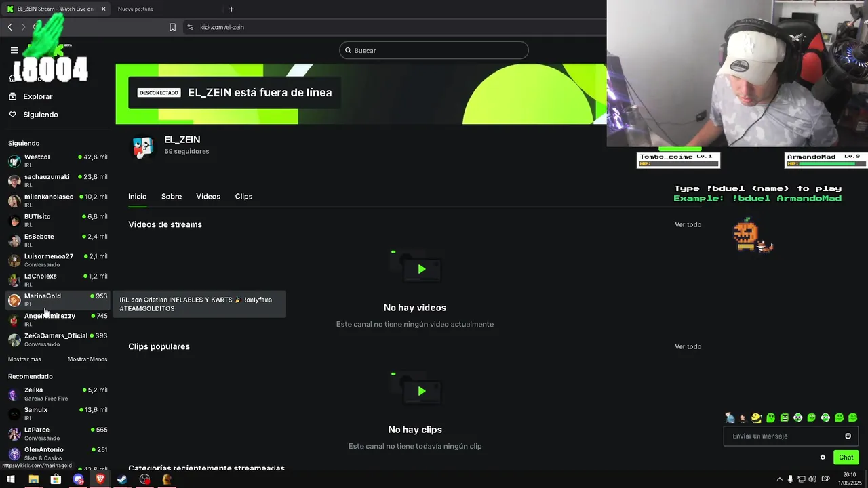
Task: Expand followed list with Mostrar más
Action: [24, 359]
